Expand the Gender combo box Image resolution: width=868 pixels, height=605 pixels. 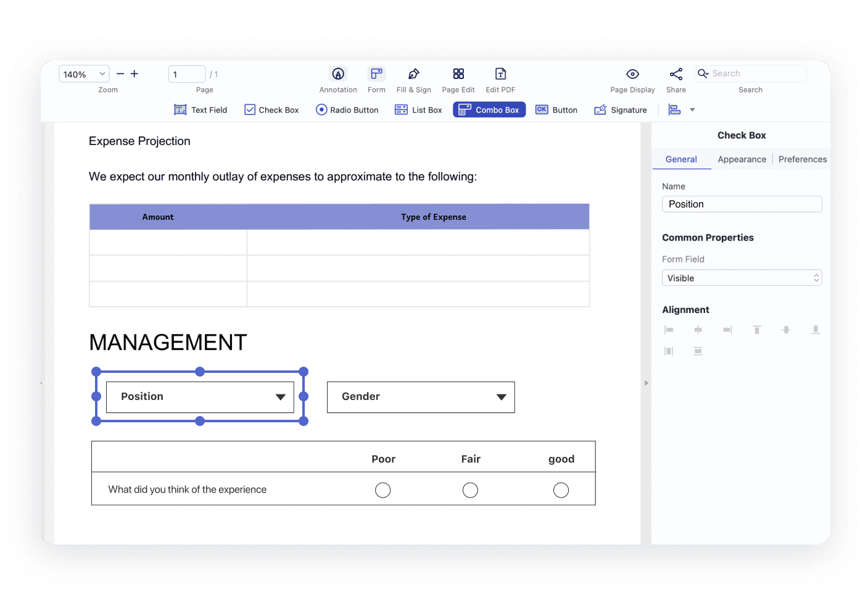pos(500,397)
